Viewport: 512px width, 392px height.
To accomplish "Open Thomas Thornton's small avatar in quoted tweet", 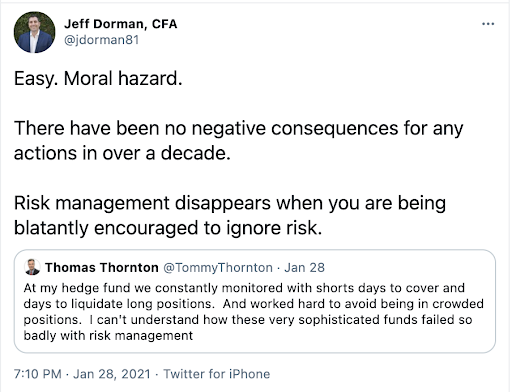I will [x=33, y=267].
